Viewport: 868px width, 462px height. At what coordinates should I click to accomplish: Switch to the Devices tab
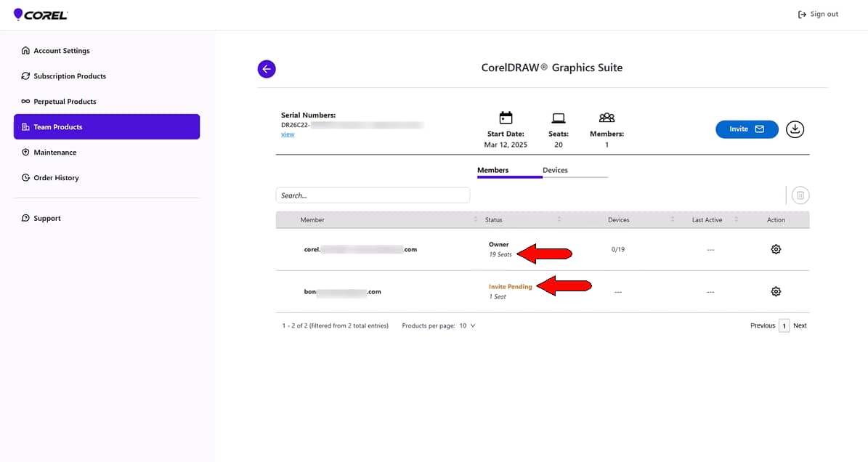[555, 170]
